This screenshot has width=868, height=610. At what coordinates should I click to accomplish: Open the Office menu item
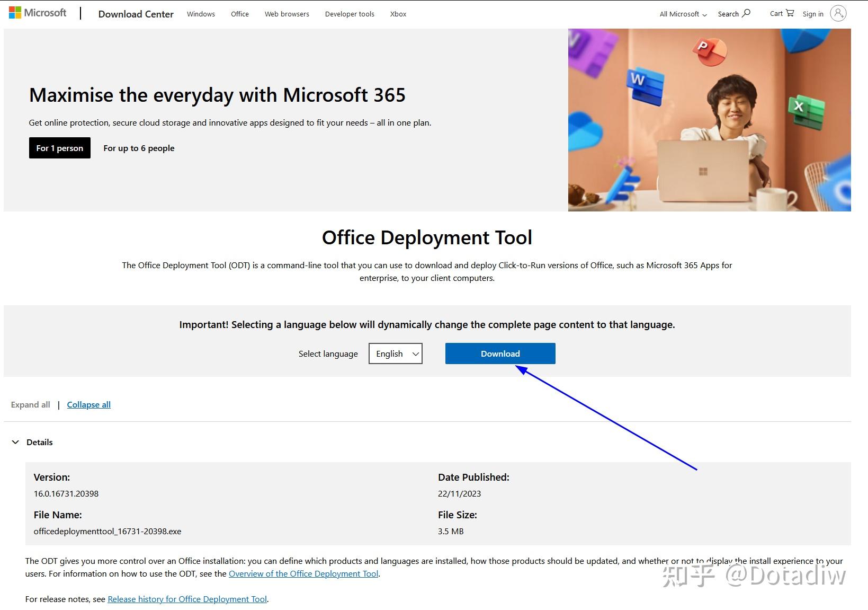click(239, 14)
